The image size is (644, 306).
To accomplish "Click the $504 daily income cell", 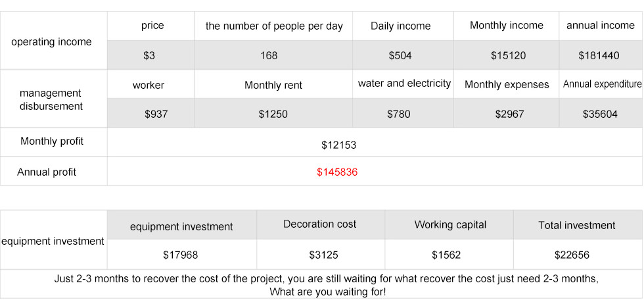I will (x=400, y=56).
